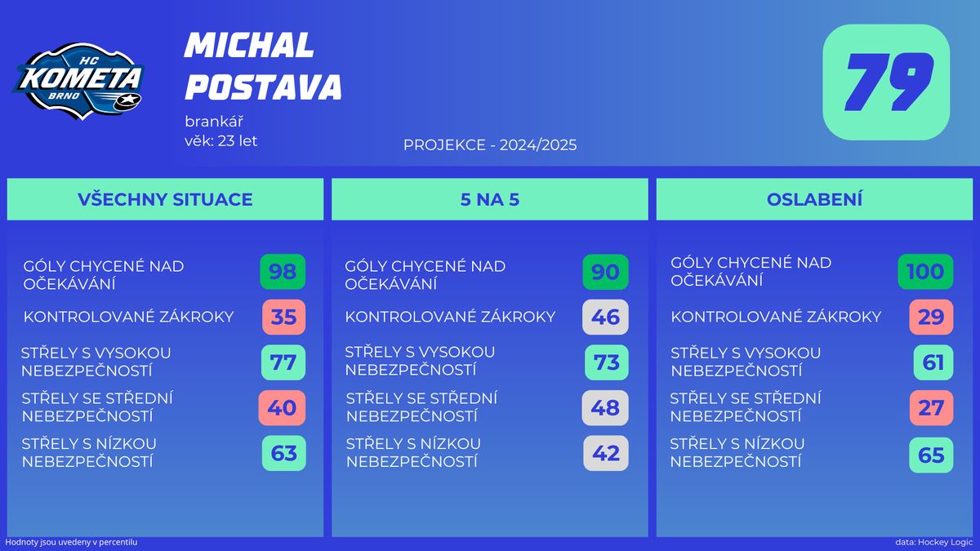Screen dimensions: 980x551
Task: Select the red 35 Kontrolované zákroky badge
Action: [283, 317]
